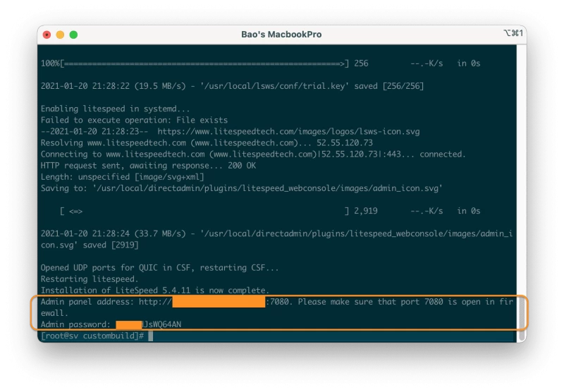Click the 'Resolving www.litespeedtech.com' line
This screenshot has height=392, width=564.
(207, 143)
